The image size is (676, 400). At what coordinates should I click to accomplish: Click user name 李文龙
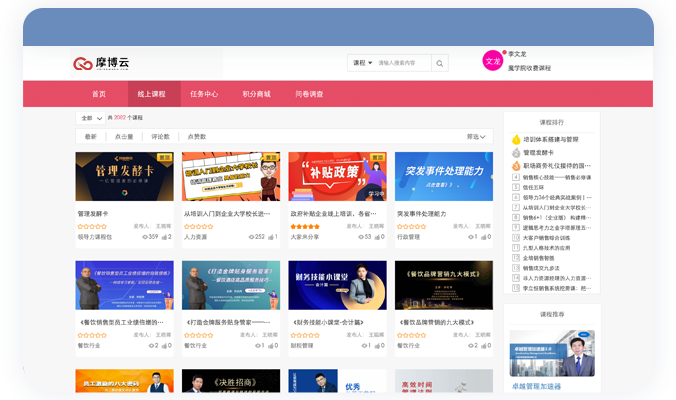point(517,54)
